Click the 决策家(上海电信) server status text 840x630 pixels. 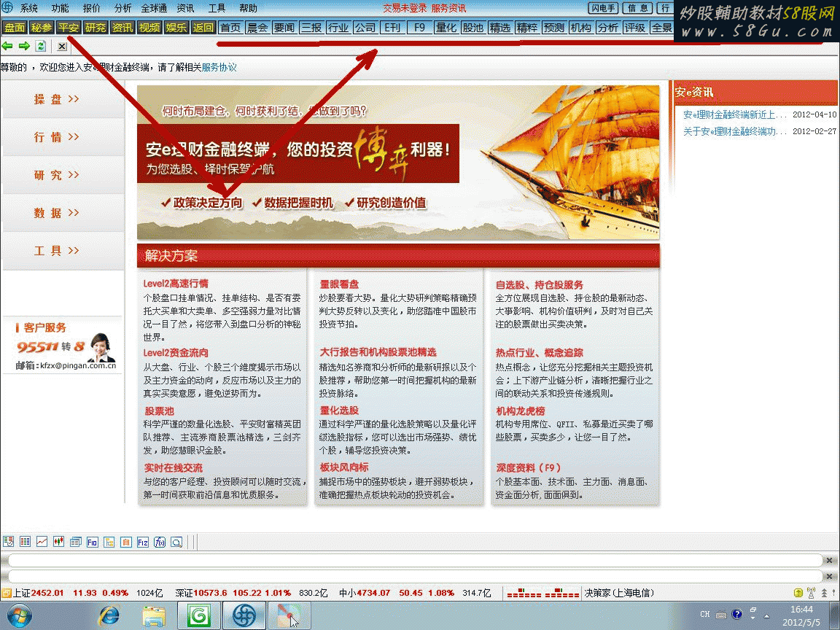(x=619, y=593)
